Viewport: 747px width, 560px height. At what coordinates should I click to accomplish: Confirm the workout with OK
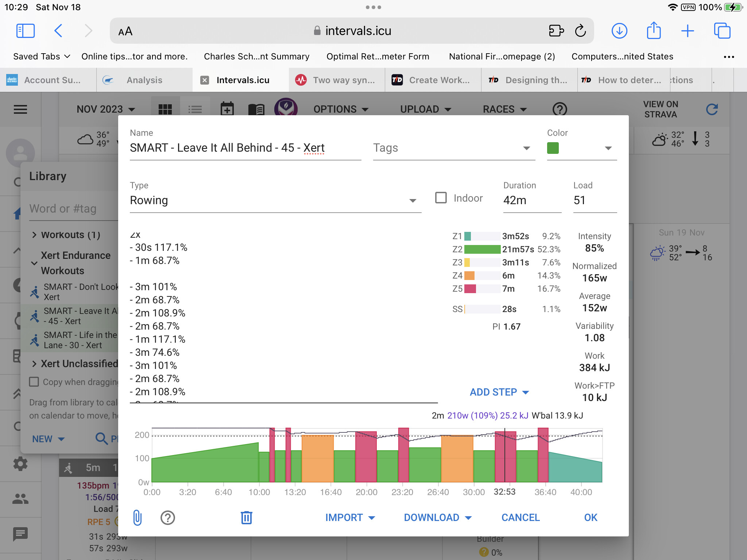(591, 518)
